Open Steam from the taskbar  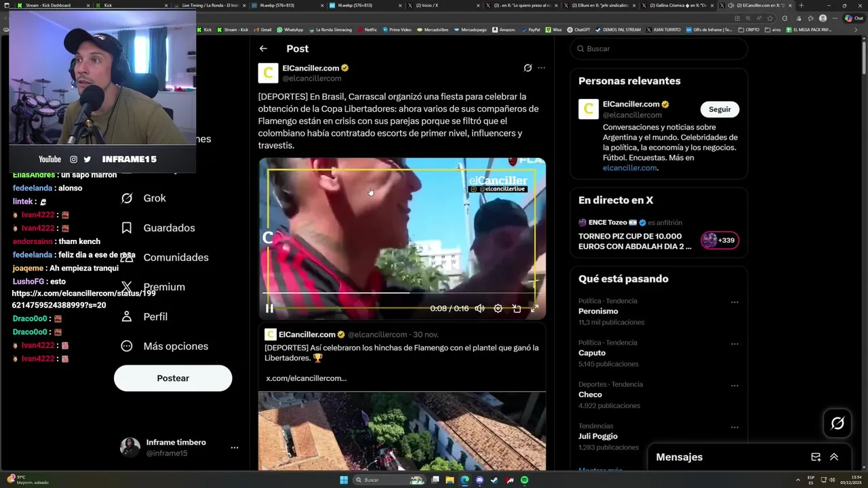494,480
